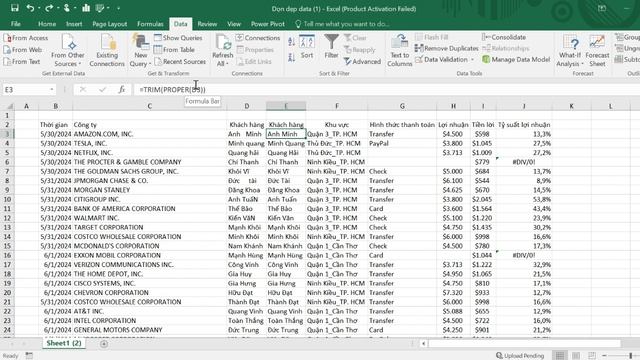The image size is (640, 360).
Task: Sort Z to A descending icon
Action: point(291,58)
